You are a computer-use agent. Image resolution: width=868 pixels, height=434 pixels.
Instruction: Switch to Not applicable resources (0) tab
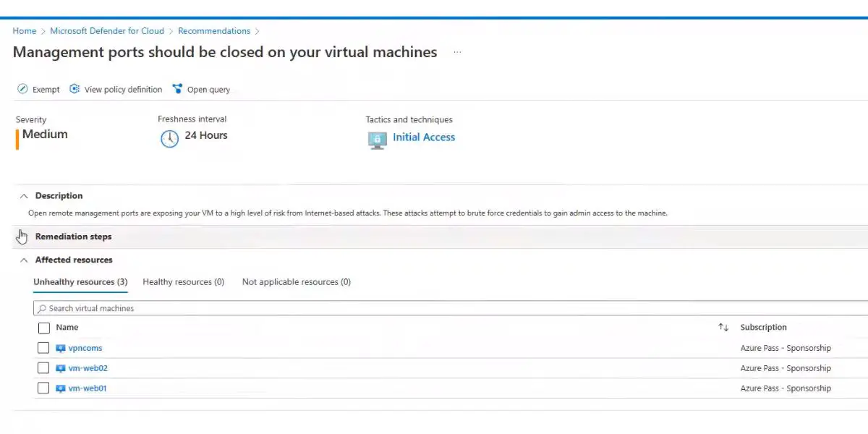pos(297,282)
